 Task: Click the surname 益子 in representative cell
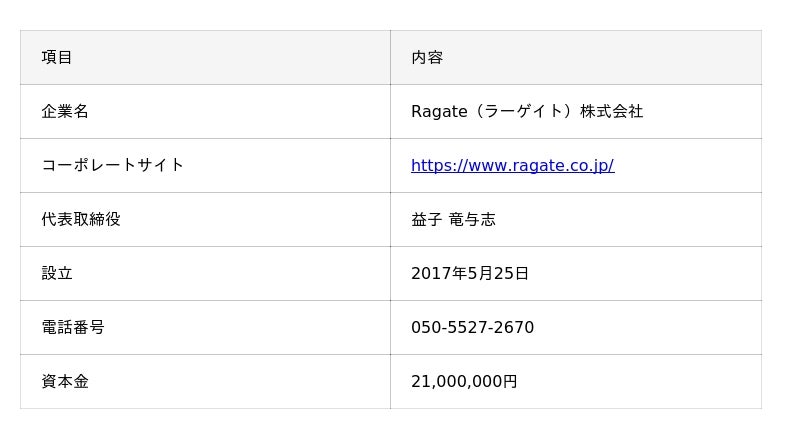coord(426,220)
